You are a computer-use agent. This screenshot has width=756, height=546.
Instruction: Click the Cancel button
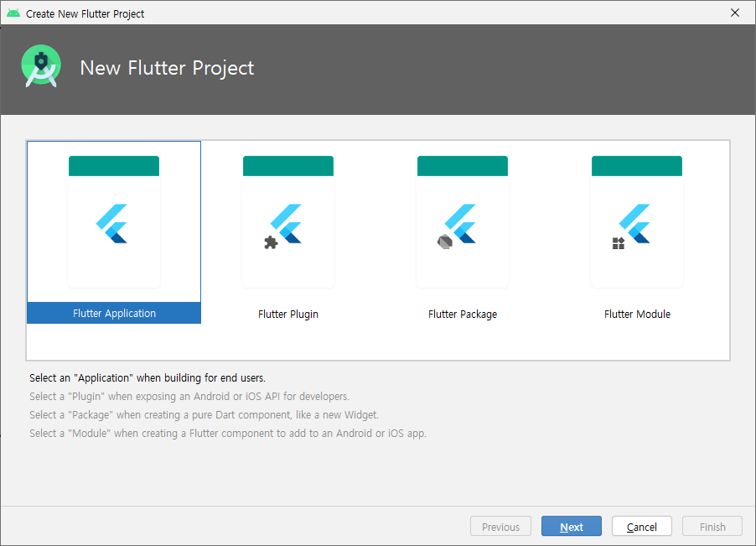point(642,526)
